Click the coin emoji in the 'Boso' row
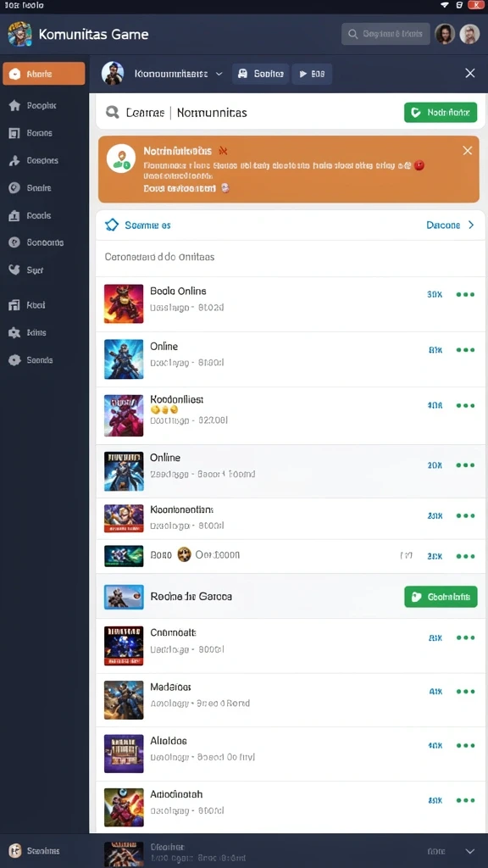Viewport: 488px width, 868px height. click(184, 554)
